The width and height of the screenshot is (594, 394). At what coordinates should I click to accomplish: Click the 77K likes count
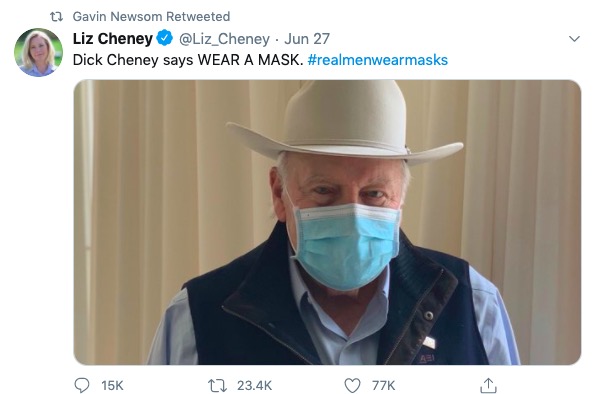tap(383, 386)
